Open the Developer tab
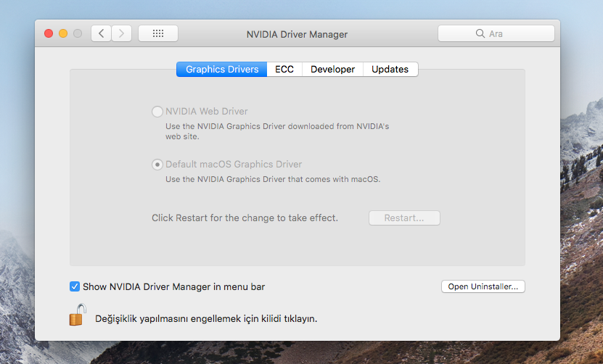 tap(332, 70)
